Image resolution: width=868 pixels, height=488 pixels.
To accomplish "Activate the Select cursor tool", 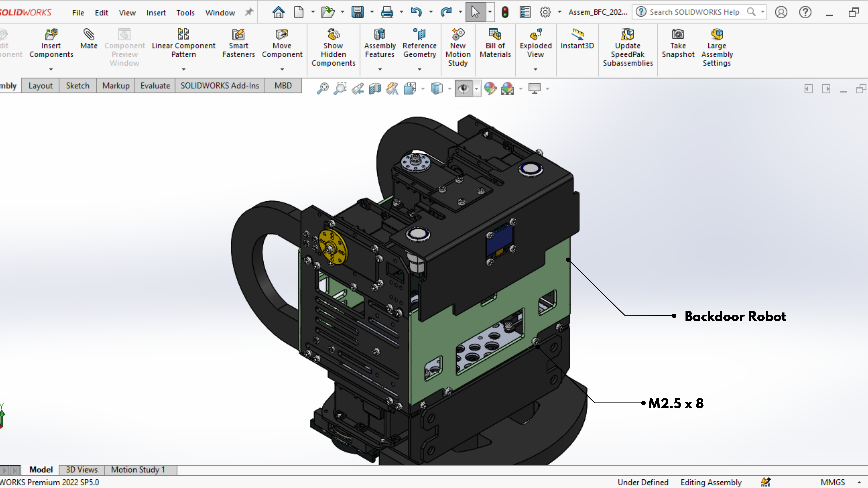I will [475, 12].
